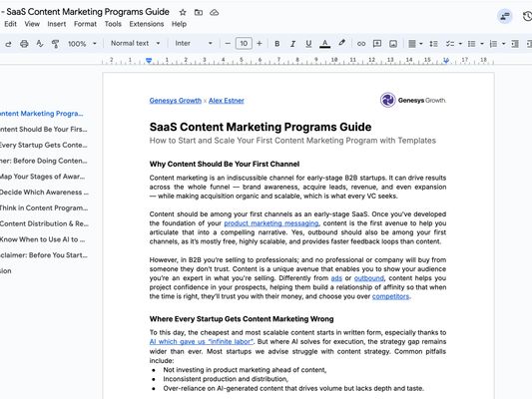Open the Help menu

point(179,24)
